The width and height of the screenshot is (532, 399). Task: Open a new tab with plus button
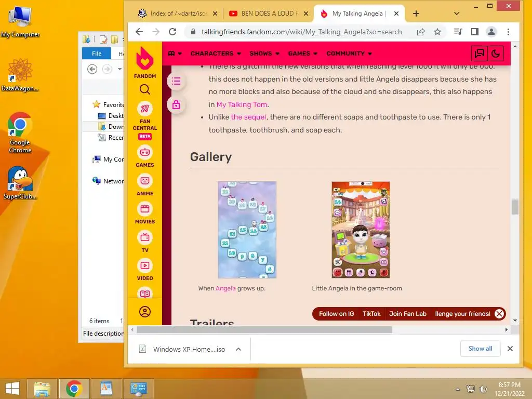pos(416,14)
